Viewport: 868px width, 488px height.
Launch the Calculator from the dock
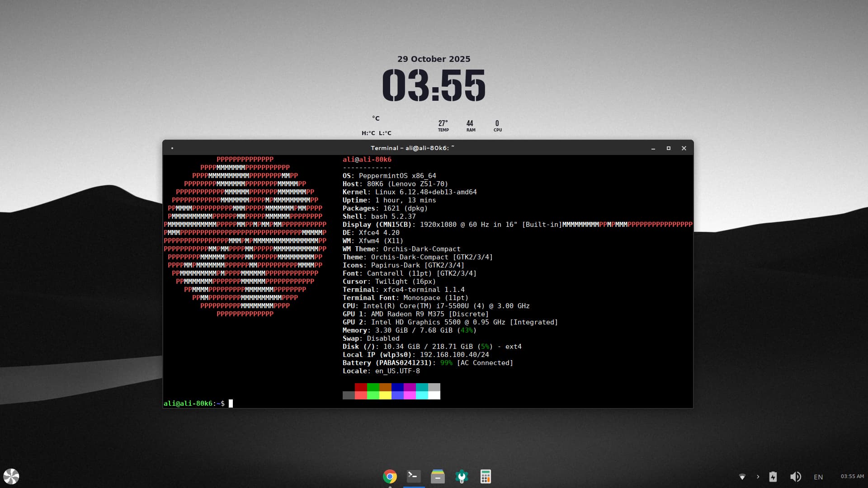[x=486, y=476]
